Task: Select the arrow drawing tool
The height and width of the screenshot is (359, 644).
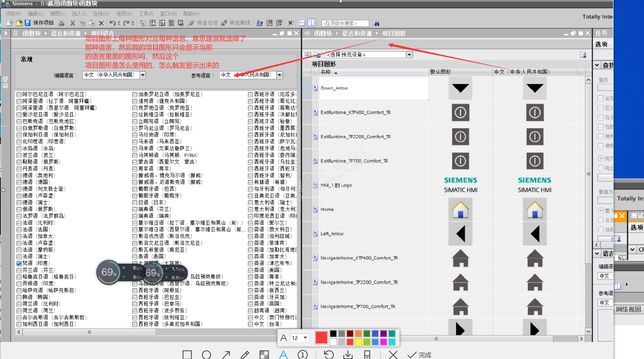Action: [226, 355]
